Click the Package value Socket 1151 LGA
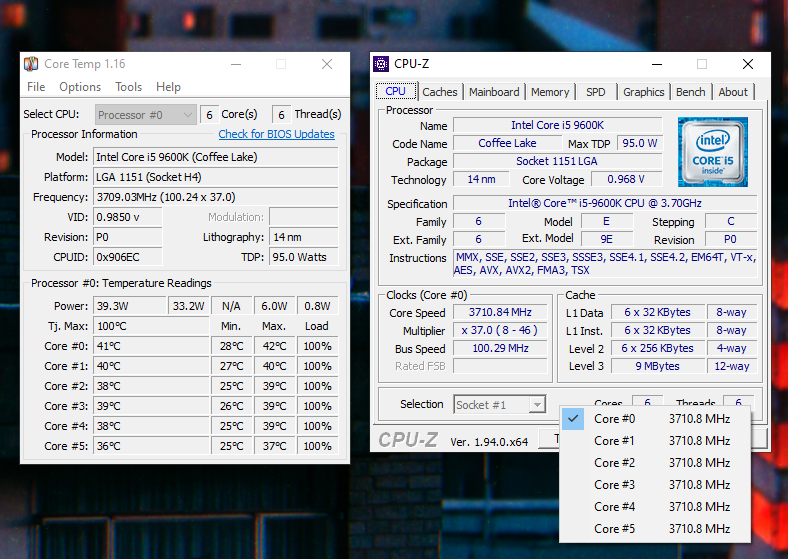This screenshot has height=559, width=788. [x=558, y=161]
